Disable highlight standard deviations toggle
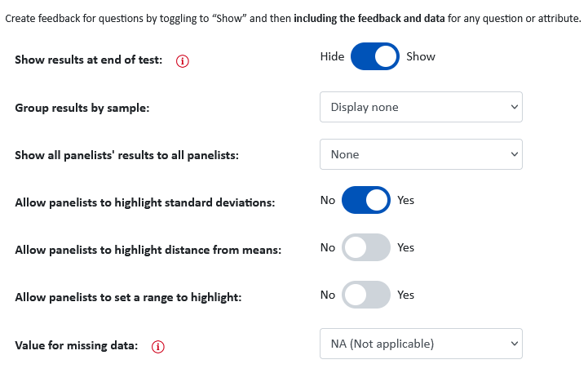The width and height of the screenshot is (588, 373). [x=366, y=200]
